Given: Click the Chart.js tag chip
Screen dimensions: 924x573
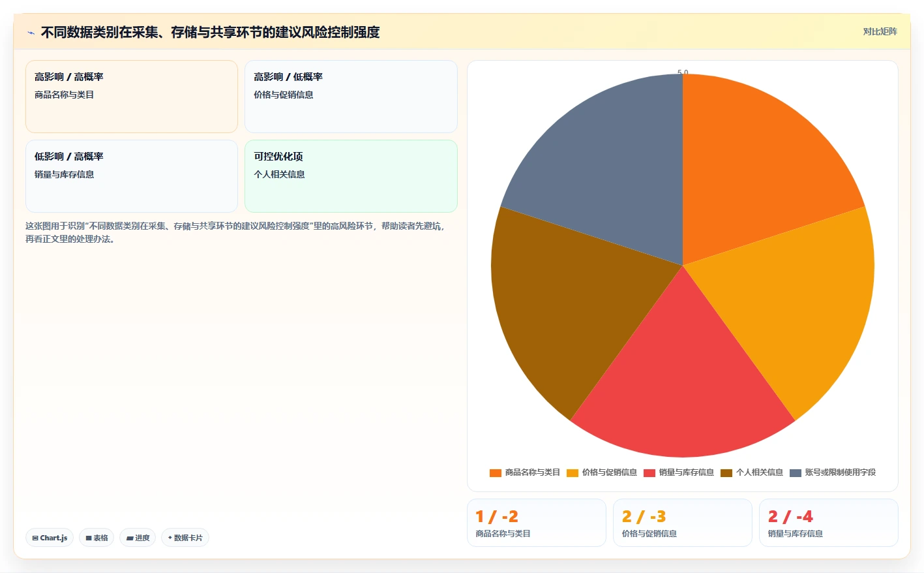Looking at the screenshot, I should [50, 538].
